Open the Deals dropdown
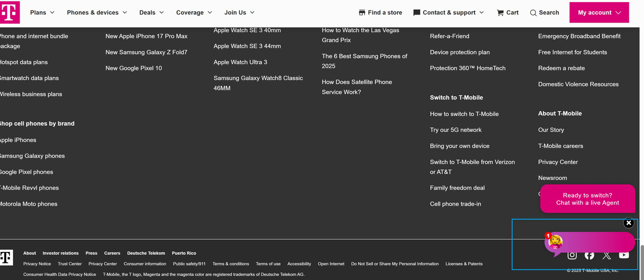This screenshot has width=644, height=280. pyautogui.click(x=151, y=13)
